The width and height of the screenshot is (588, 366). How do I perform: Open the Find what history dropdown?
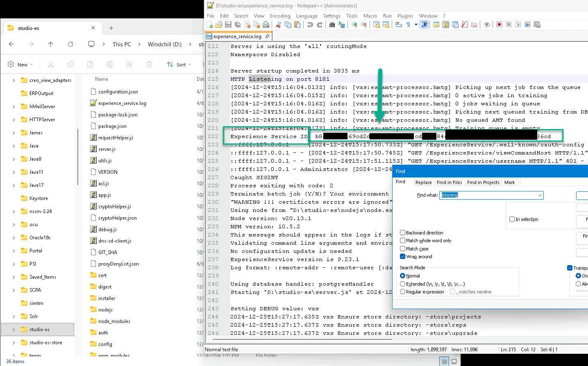(x=540, y=195)
